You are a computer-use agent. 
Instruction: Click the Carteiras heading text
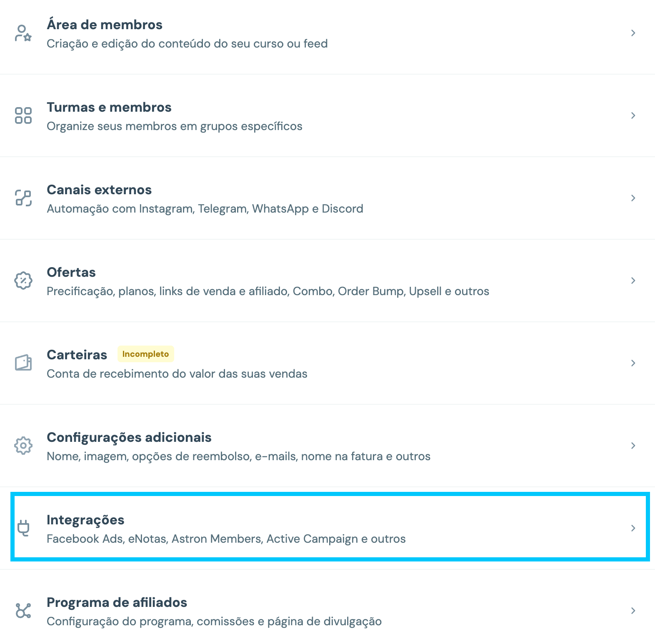click(77, 355)
